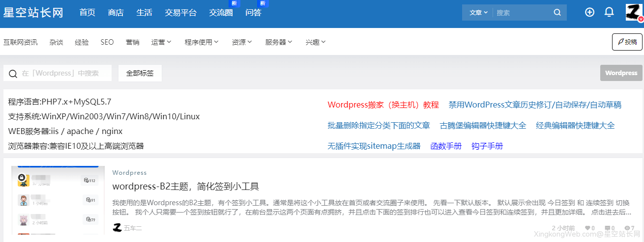Screen dimensions: 644x242
Task: Open Wordpress搬家(换主机)教程 link
Action: (383, 105)
